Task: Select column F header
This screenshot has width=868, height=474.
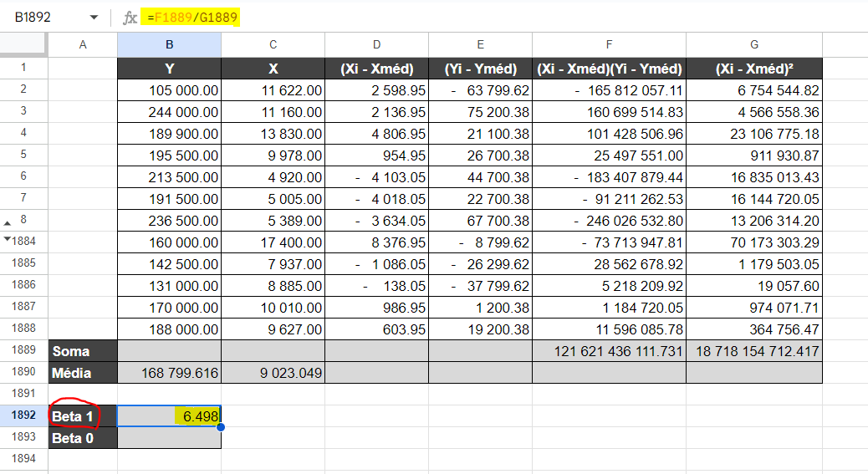Action: 609,45
